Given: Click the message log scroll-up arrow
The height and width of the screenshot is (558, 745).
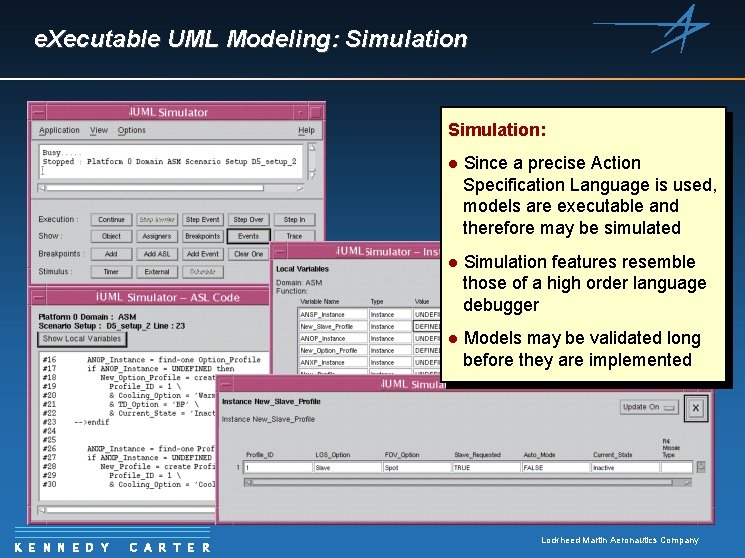Looking at the screenshot, I should coord(312,148).
